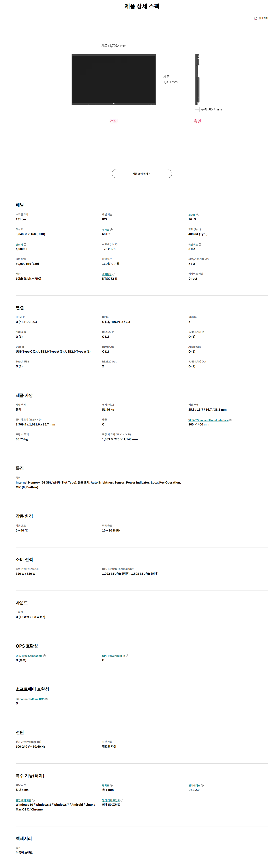Open info icon beside 운영 체제 지원
This screenshot has width=272, height=868.
33,800
